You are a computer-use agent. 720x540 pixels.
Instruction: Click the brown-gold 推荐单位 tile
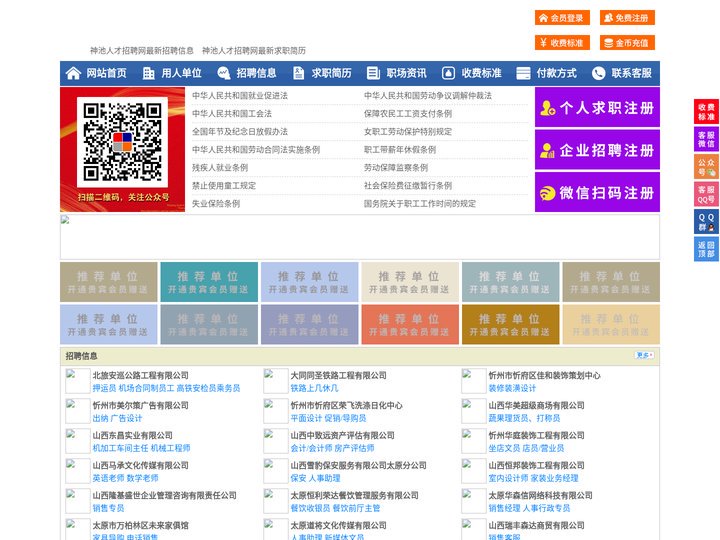(511, 324)
